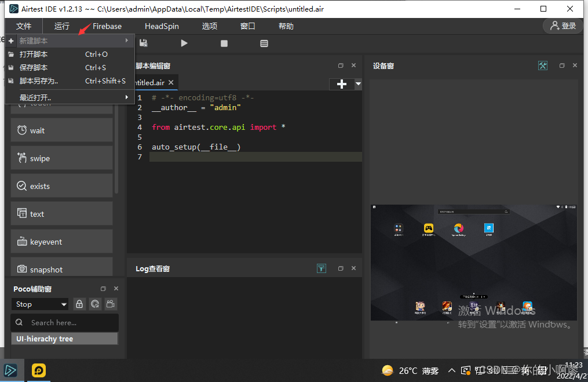Float the Poco辅助窗 panel
588x382 pixels.
(103, 289)
